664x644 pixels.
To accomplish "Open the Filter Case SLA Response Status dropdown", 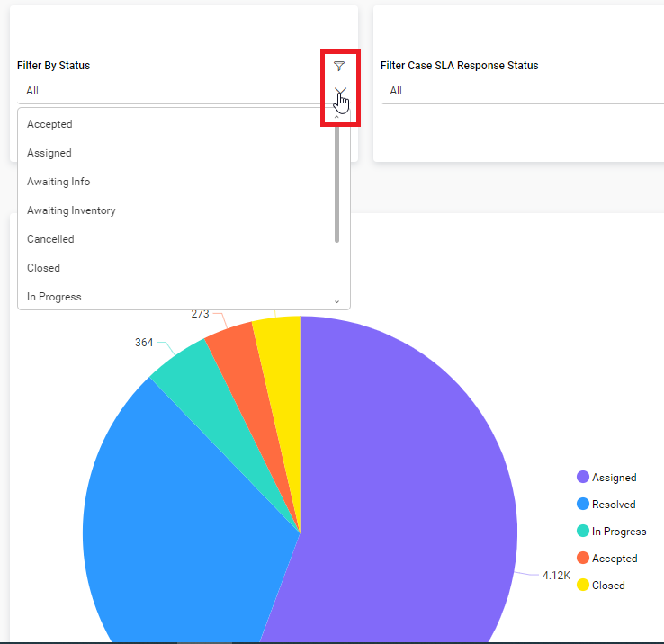I will click(x=522, y=91).
